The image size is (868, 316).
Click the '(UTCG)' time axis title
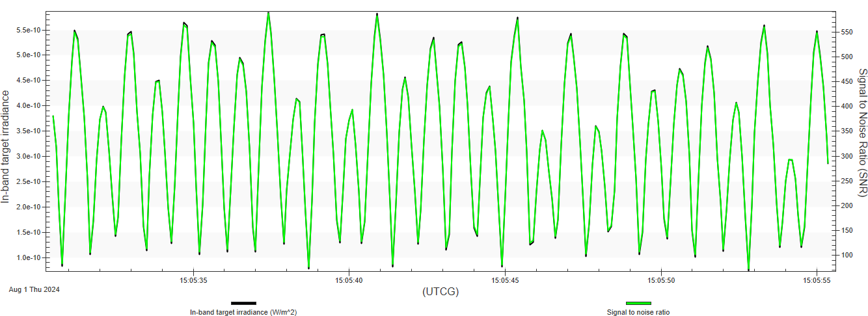pos(441,291)
